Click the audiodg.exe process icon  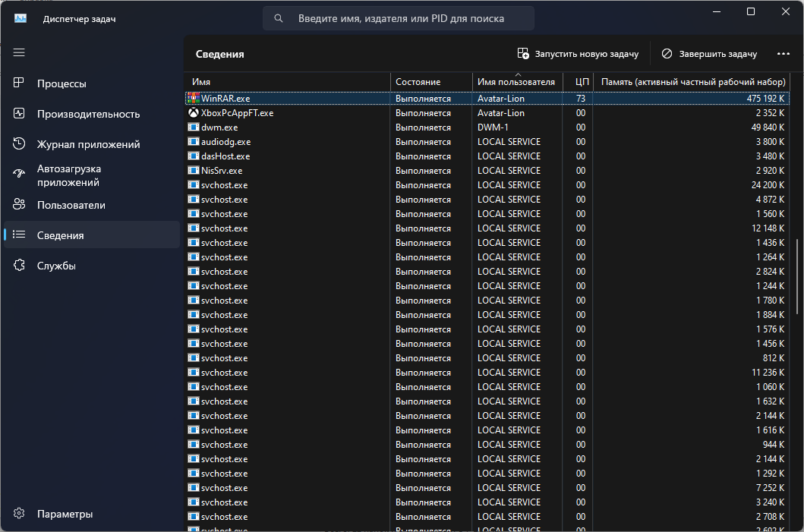(x=194, y=141)
